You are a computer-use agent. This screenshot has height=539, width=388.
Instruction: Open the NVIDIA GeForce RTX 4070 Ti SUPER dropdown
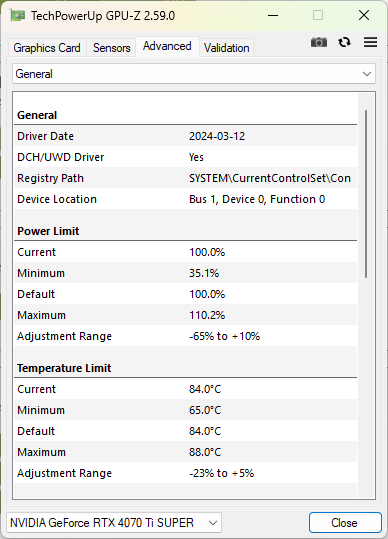[x=114, y=523]
